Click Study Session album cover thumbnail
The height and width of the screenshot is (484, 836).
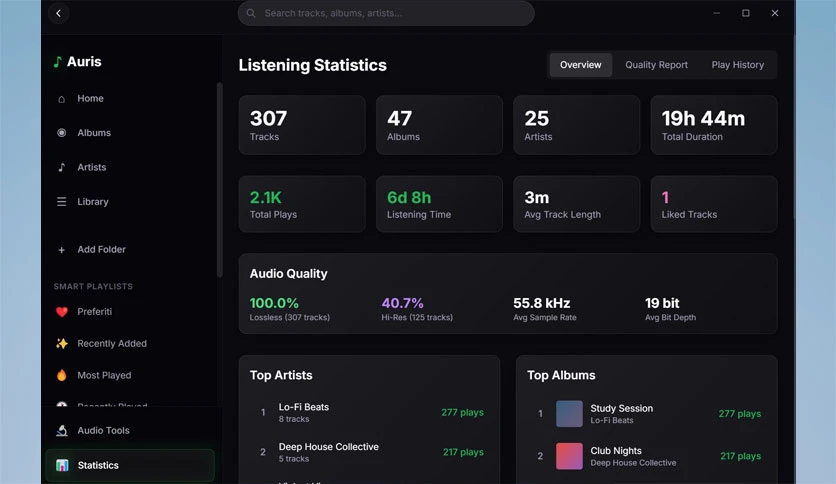[x=569, y=414]
